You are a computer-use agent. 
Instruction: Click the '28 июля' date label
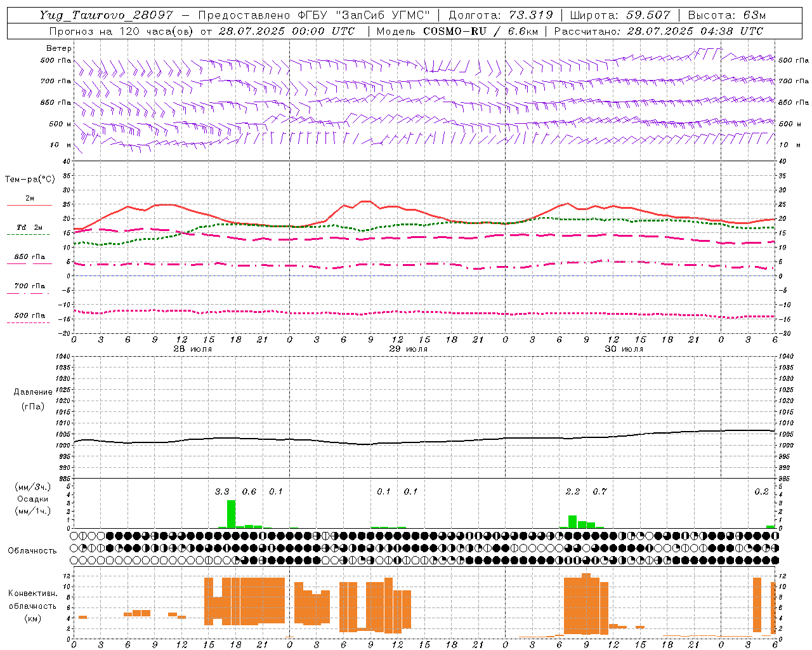pos(193,349)
